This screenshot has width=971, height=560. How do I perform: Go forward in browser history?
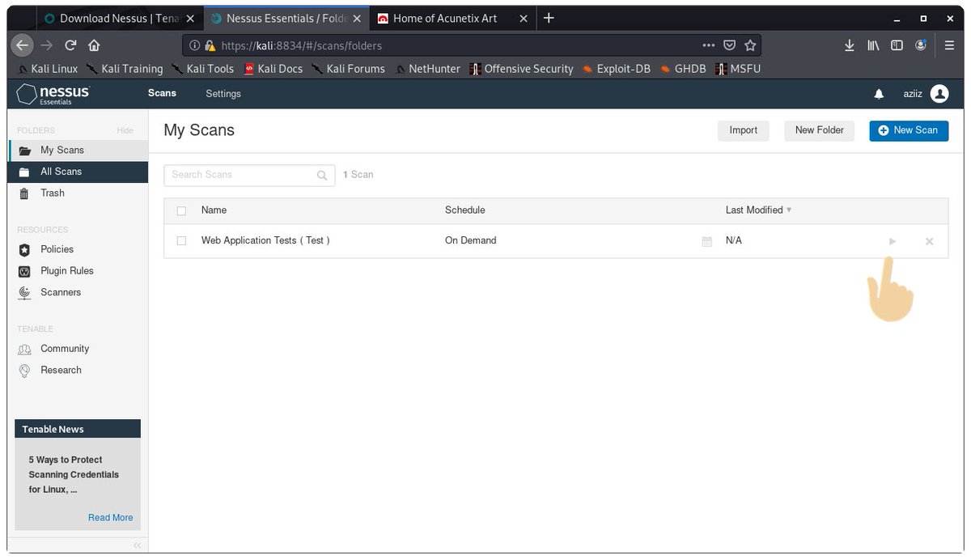coord(47,45)
